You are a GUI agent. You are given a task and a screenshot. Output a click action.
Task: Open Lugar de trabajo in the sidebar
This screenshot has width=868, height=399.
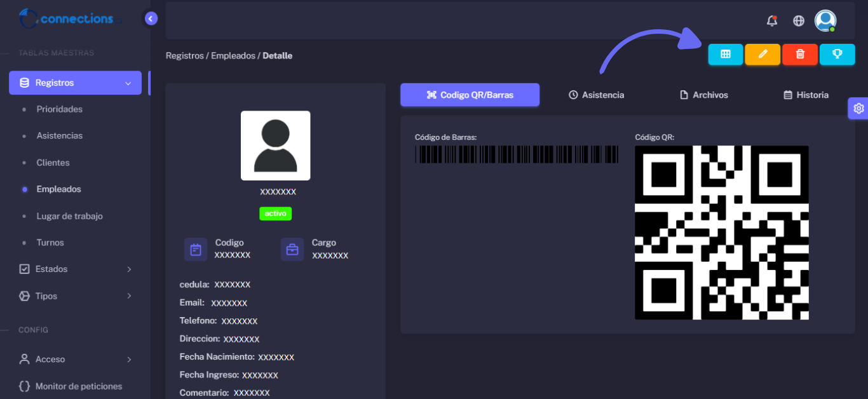(x=70, y=216)
